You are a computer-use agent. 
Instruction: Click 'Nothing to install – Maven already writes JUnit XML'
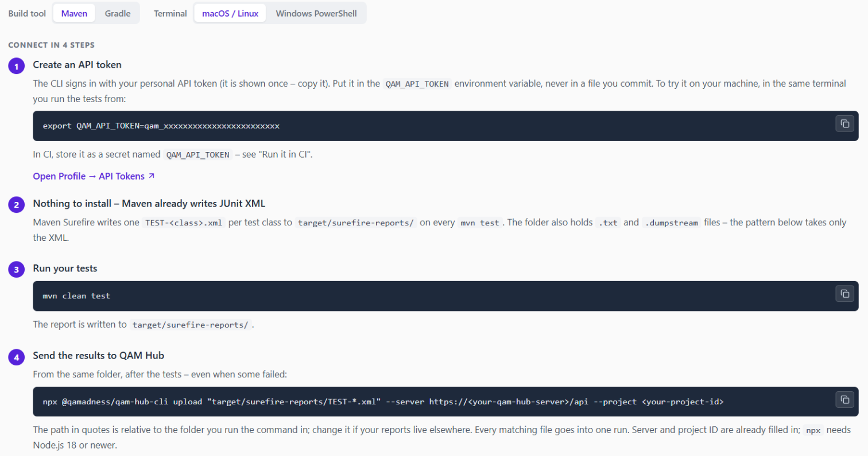tap(149, 204)
